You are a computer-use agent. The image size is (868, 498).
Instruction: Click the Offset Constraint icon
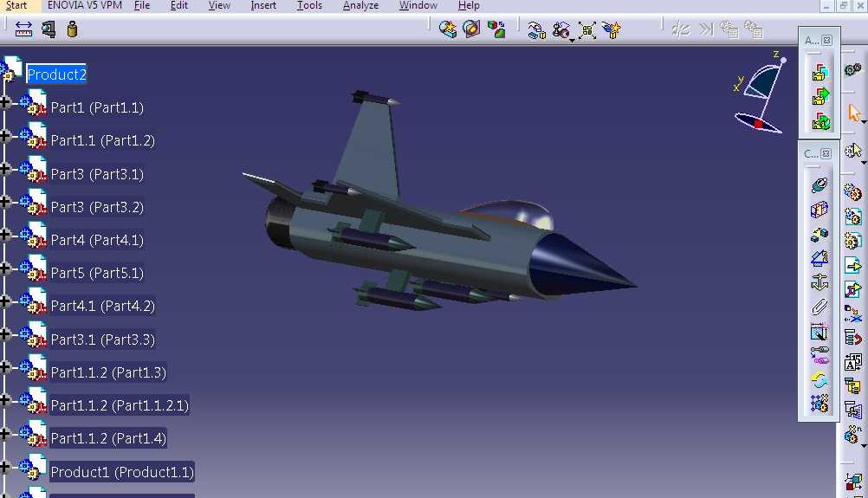point(819,234)
